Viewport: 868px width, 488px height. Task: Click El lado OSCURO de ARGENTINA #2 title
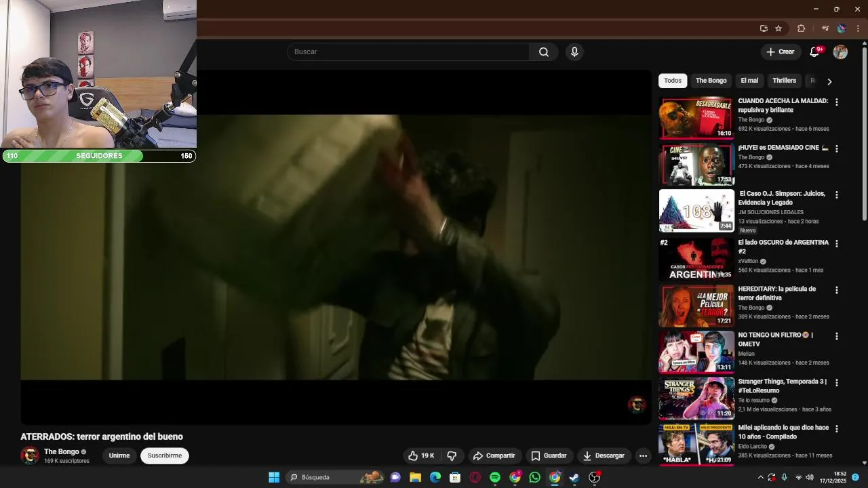point(783,247)
